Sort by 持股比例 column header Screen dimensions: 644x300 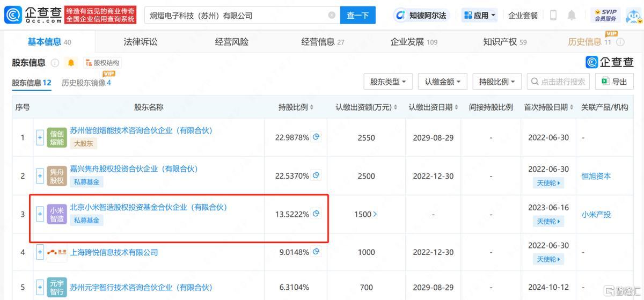(x=296, y=107)
